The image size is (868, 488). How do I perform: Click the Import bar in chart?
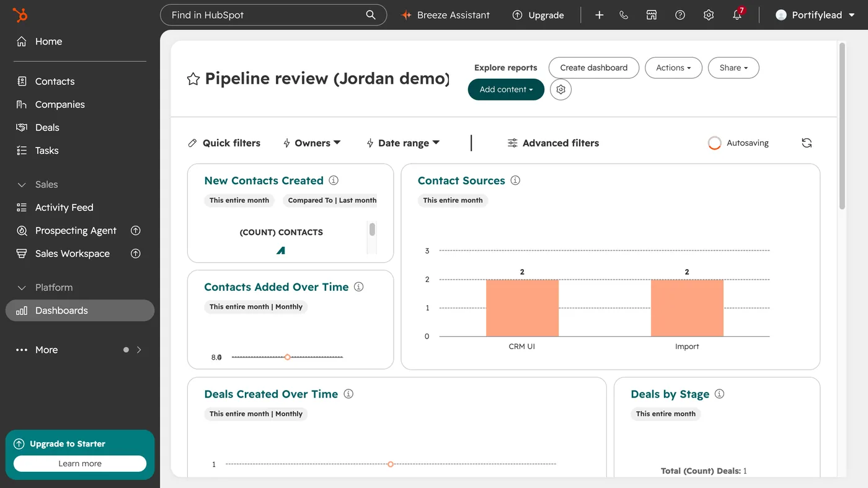coord(687,308)
